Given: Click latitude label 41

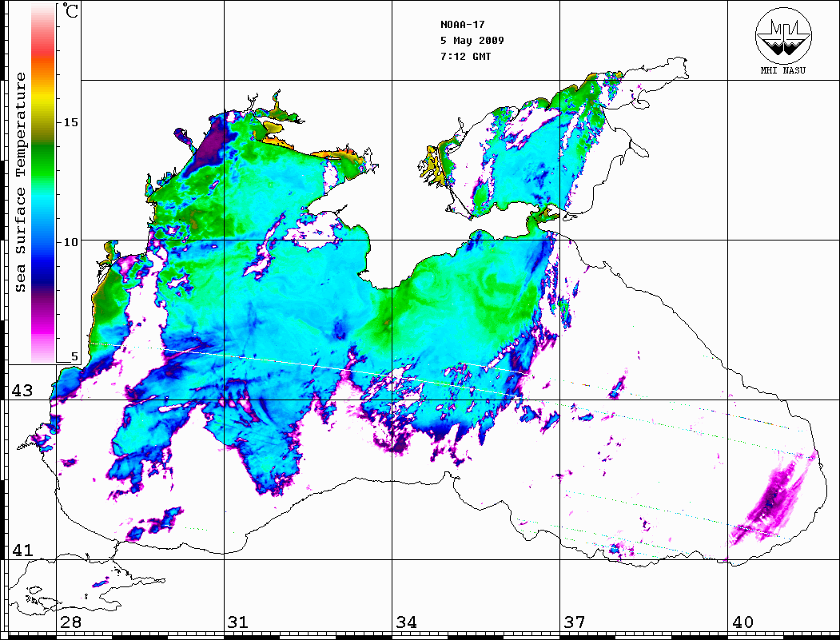Looking at the screenshot, I should click(22, 550).
